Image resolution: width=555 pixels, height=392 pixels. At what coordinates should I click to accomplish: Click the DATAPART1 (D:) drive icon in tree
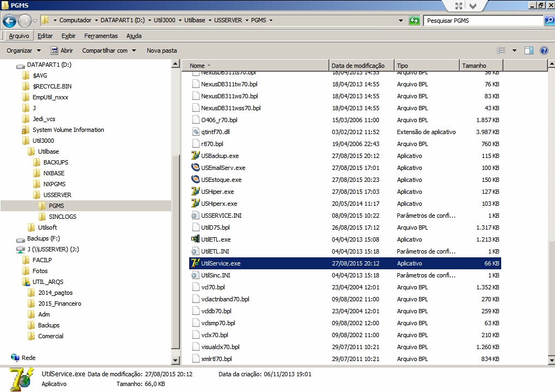[21, 65]
